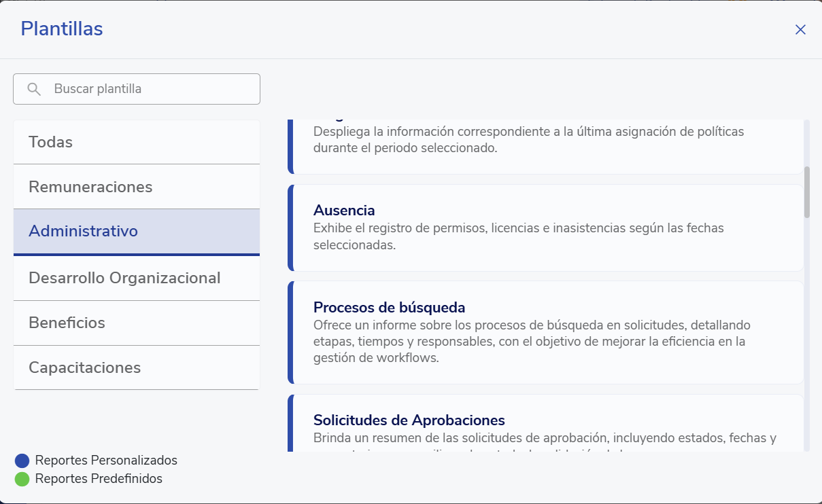Click the Reportes Personalizados legend label
Screen dimensions: 822x504
tap(106, 461)
